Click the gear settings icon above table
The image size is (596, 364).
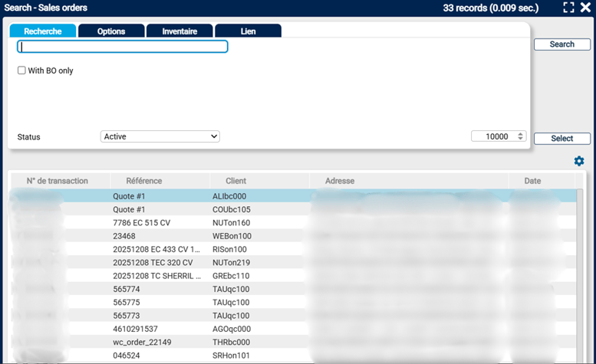click(579, 161)
